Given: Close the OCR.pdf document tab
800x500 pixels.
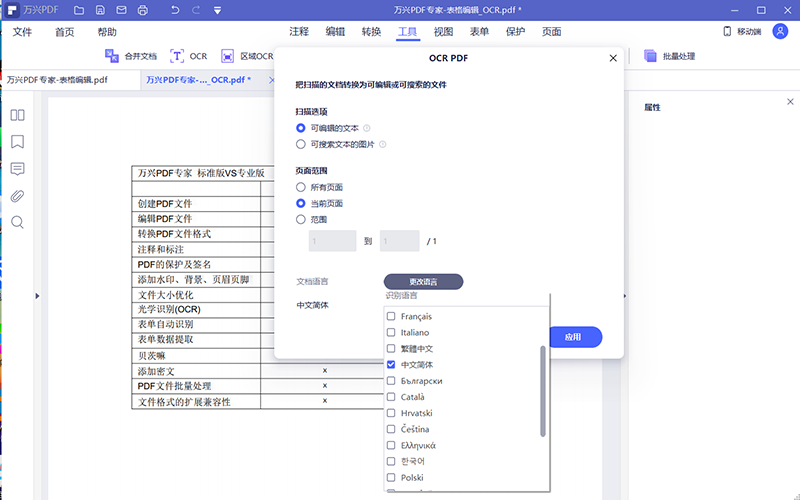Looking at the screenshot, I should [x=271, y=80].
